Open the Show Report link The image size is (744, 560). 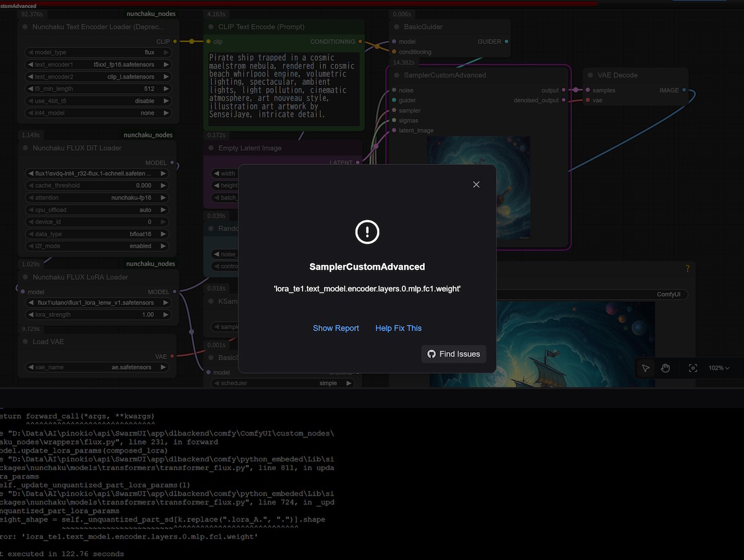click(x=336, y=328)
